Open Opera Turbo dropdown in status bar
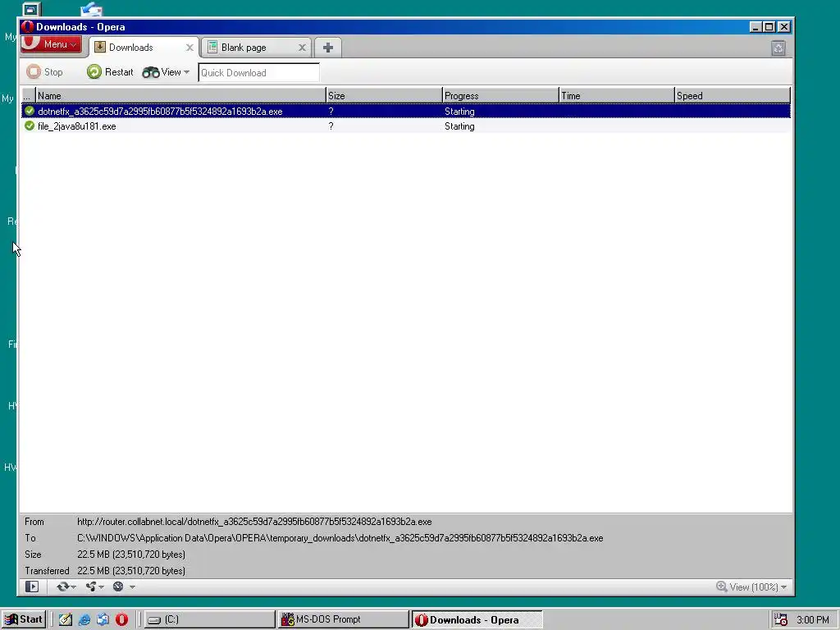This screenshot has width=840, height=630. [124, 587]
